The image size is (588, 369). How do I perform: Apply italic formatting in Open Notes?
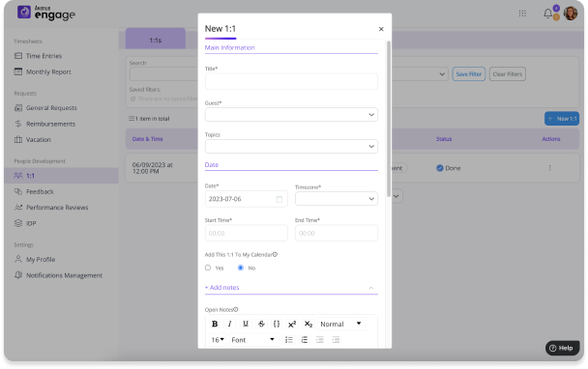(230, 324)
